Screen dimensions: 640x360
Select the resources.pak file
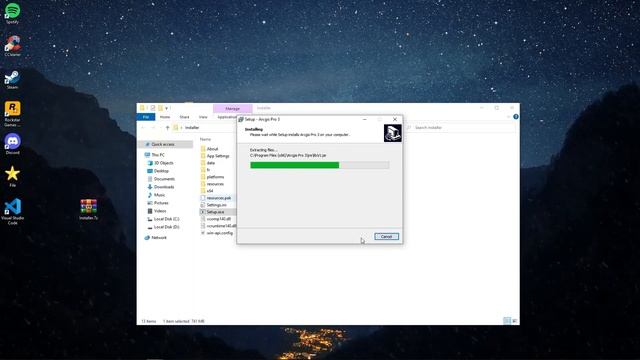pyautogui.click(x=218, y=198)
